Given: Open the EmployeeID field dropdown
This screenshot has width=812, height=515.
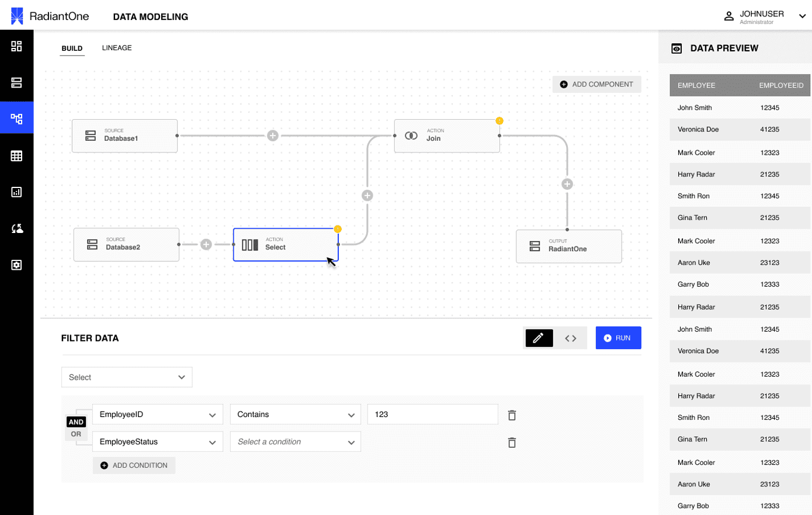Looking at the screenshot, I should (x=158, y=415).
